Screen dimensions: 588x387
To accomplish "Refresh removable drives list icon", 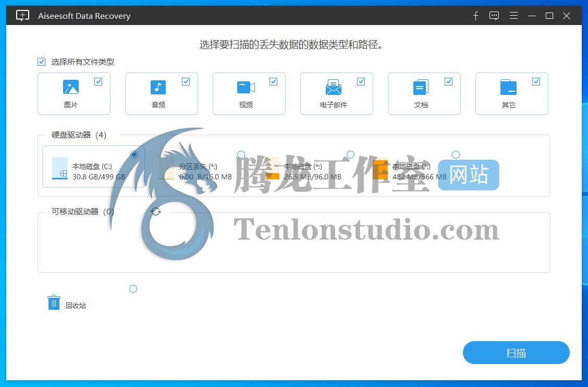I will [x=156, y=212].
